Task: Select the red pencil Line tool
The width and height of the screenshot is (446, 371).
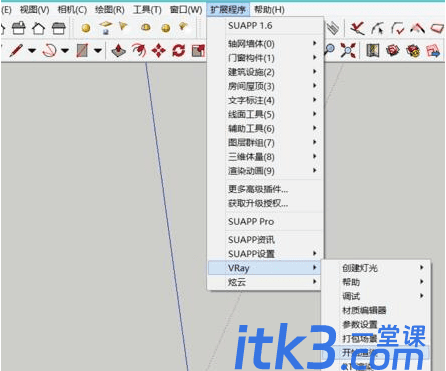Action: click(16, 51)
